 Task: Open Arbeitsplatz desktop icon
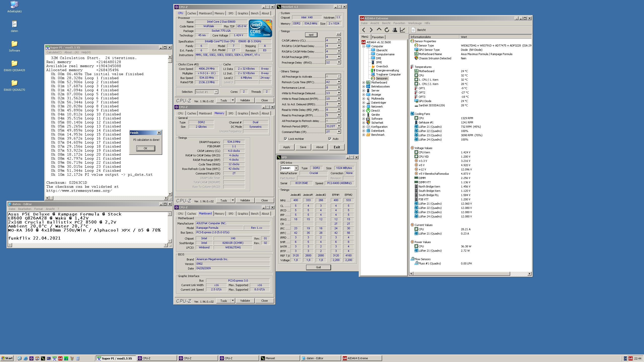pos(14,7)
